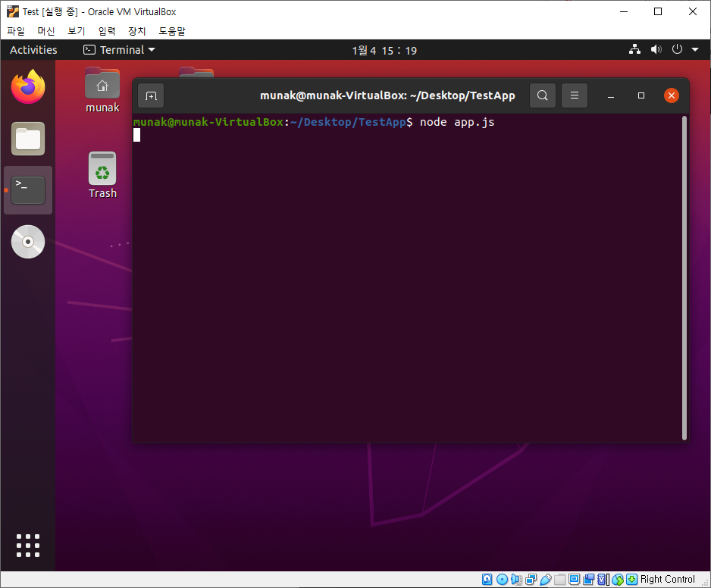
Task: Open the optical disc icon in dock
Action: click(x=28, y=242)
